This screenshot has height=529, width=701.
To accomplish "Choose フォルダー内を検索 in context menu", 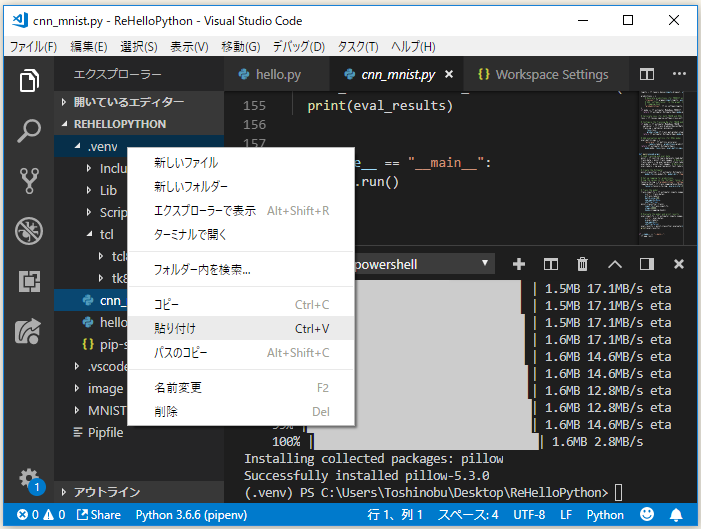I will (x=241, y=269).
